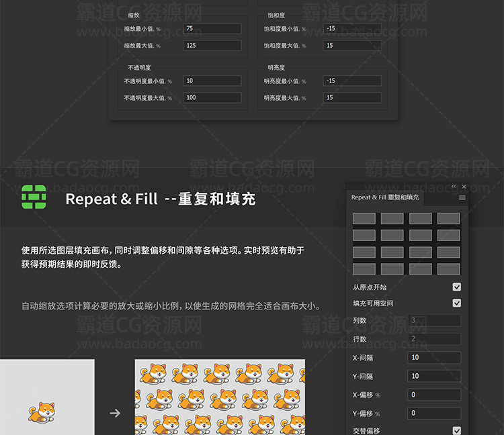Image resolution: width=504 pixels, height=435 pixels.
Task: Close the Repeat & Fill panel
Action: pos(464,187)
